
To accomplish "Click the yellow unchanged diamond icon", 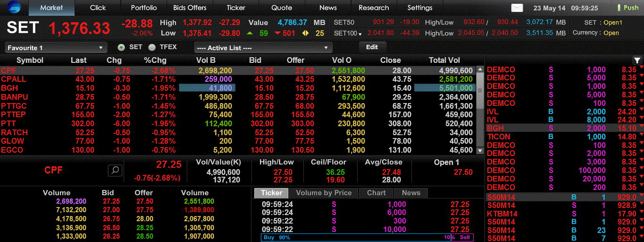I will pyautogui.click(x=305, y=33).
